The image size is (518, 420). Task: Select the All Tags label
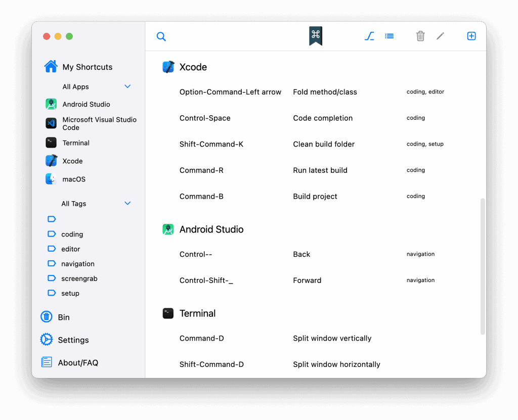coord(74,204)
